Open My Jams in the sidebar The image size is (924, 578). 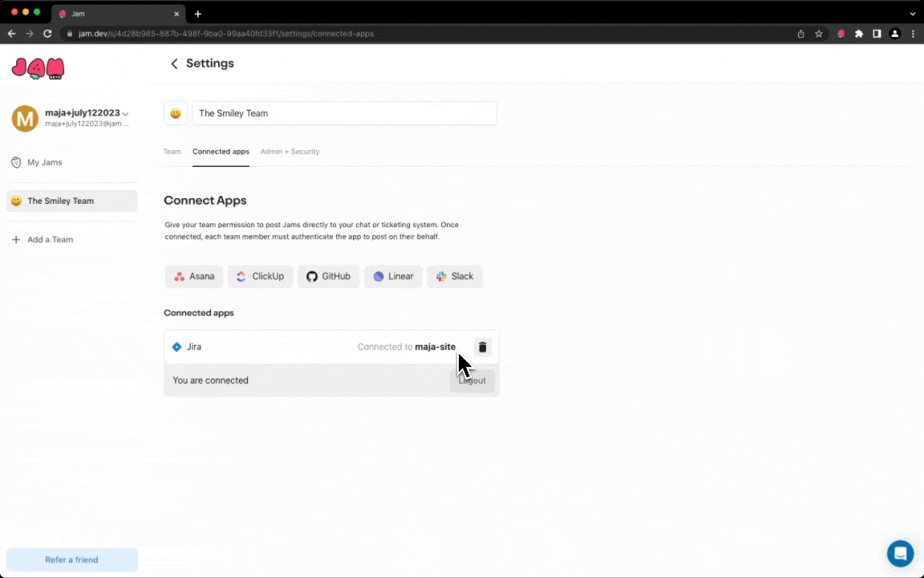click(x=44, y=162)
